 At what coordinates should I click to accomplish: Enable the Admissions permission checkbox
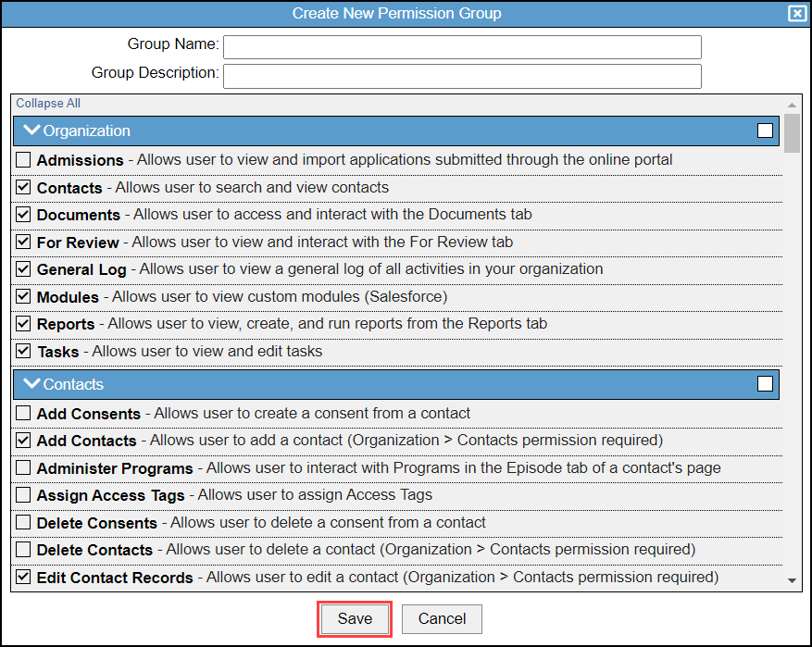tap(23, 159)
